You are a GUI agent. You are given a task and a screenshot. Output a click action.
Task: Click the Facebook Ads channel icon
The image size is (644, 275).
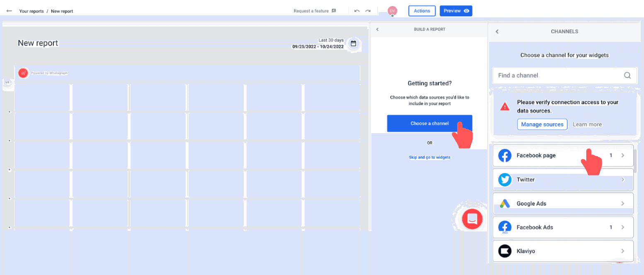(x=505, y=227)
